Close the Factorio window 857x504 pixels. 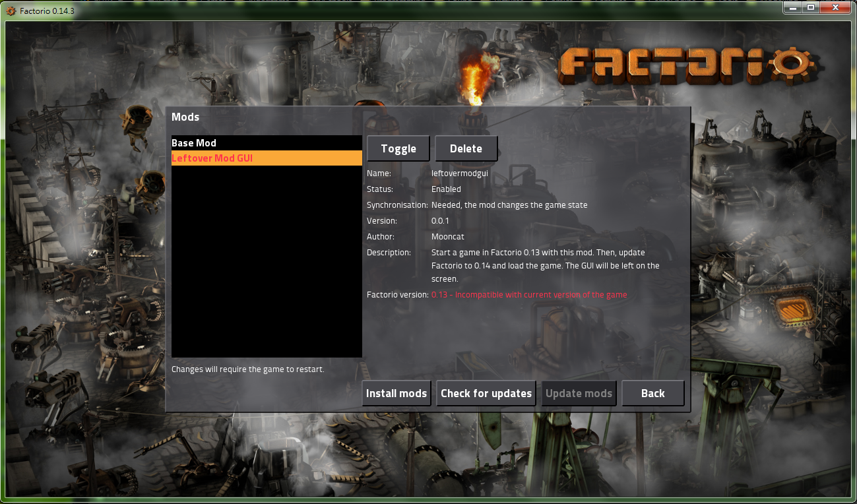tap(835, 7)
